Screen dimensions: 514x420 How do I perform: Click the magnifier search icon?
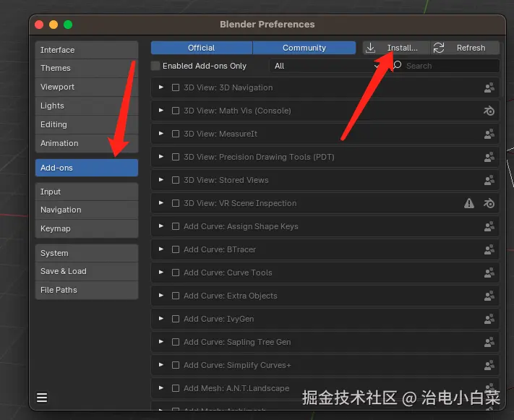(397, 66)
